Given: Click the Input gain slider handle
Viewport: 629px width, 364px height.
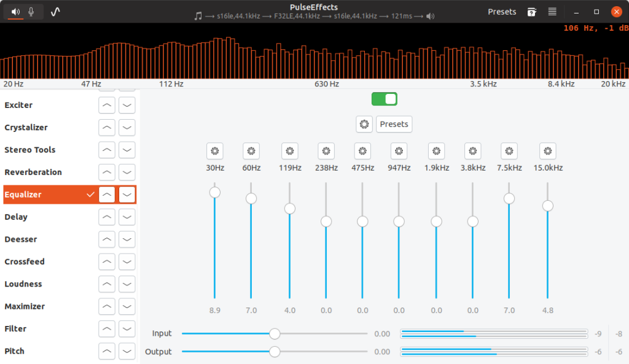Looking at the screenshot, I should [x=275, y=334].
